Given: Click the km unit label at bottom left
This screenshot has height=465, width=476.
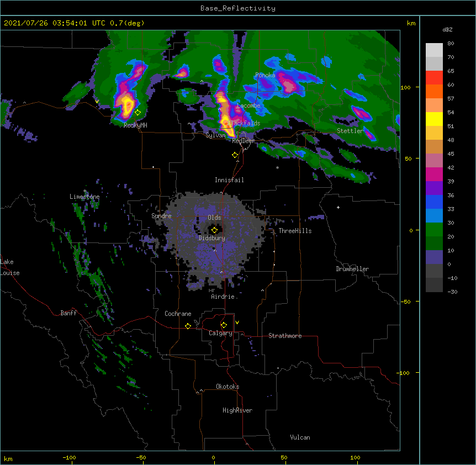Looking at the screenshot, I should 8,459.
